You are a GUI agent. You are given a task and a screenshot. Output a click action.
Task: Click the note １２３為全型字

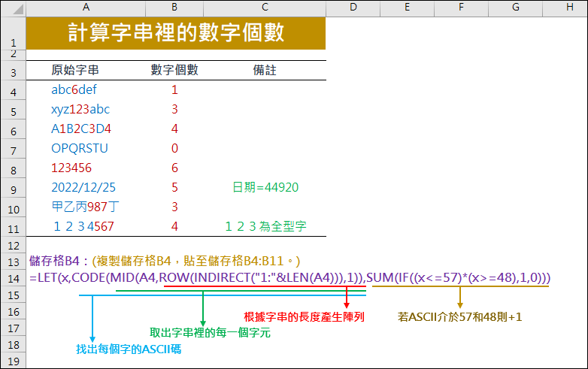265,226
